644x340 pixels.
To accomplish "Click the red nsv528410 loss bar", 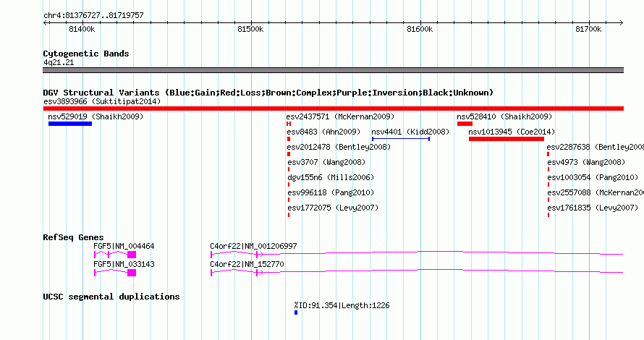I will 465,124.
